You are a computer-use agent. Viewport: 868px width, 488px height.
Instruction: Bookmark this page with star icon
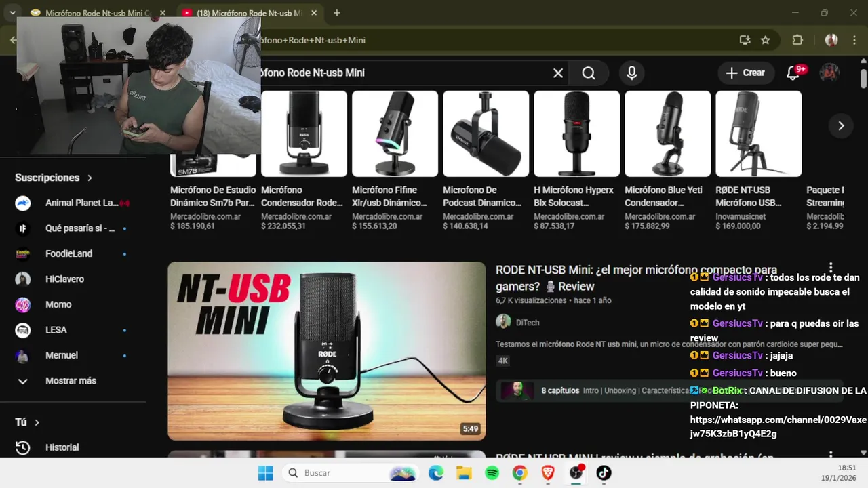pyautogui.click(x=766, y=40)
